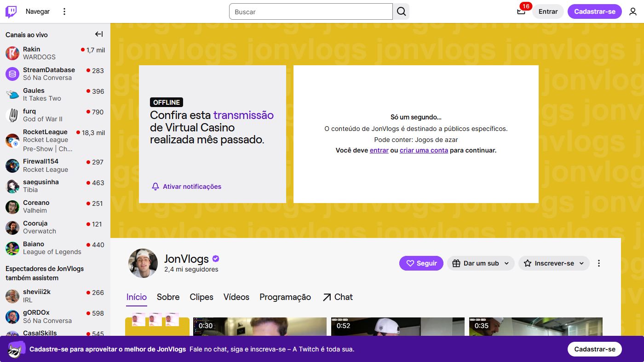Click the 18,3 mil viewer count
644x362 pixels.
(93, 133)
